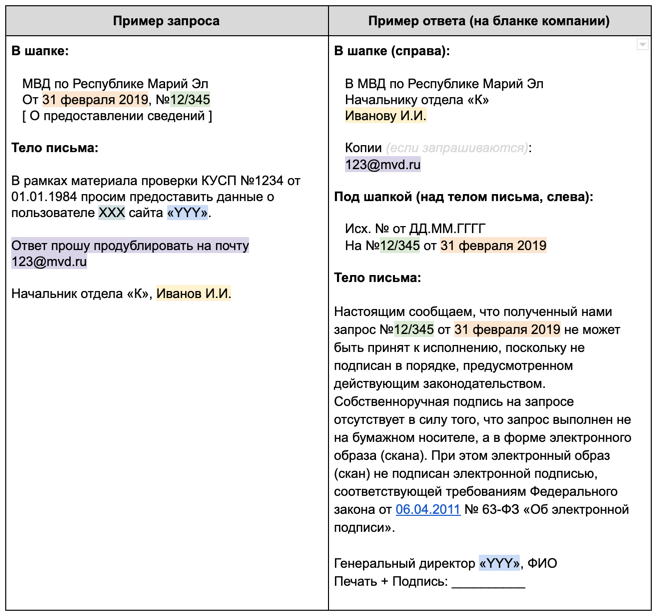This screenshot has width=656, height=615.
Task: Open the 06.04.2011 date link
Action: click(427, 510)
